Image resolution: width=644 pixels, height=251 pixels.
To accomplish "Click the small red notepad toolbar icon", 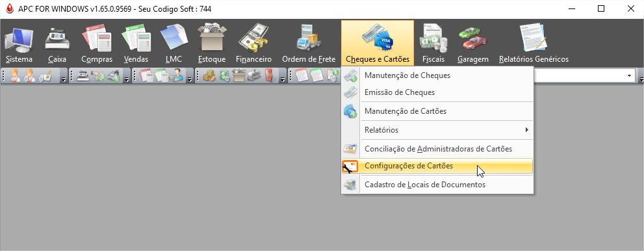I will [302, 76].
